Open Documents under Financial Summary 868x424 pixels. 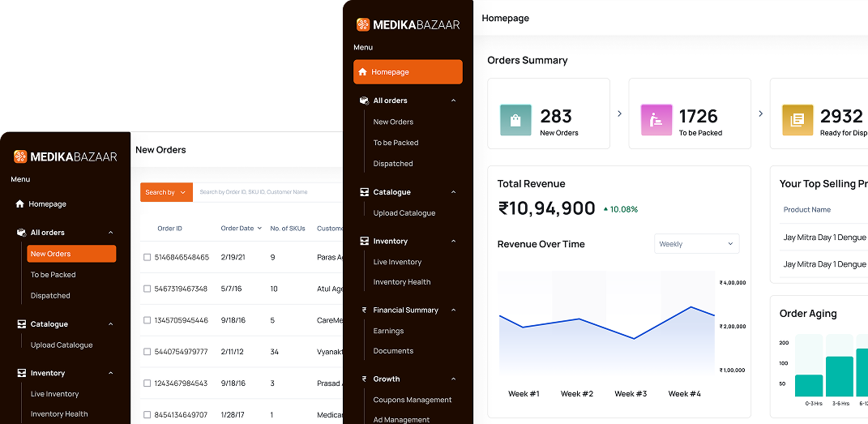[x=393, y=351]
